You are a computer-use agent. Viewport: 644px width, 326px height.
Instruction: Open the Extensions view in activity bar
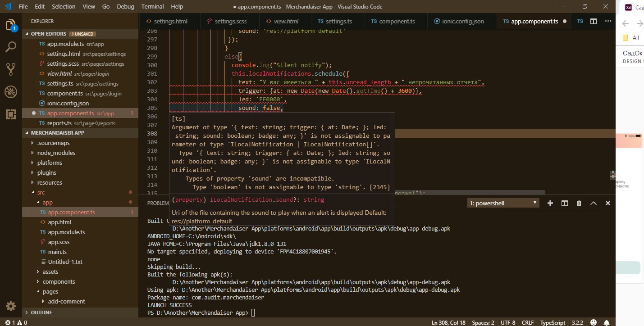coord(11,114)
